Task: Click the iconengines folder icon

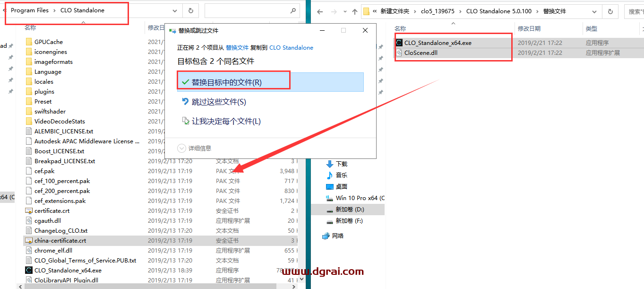Action: tap(29, 52)
